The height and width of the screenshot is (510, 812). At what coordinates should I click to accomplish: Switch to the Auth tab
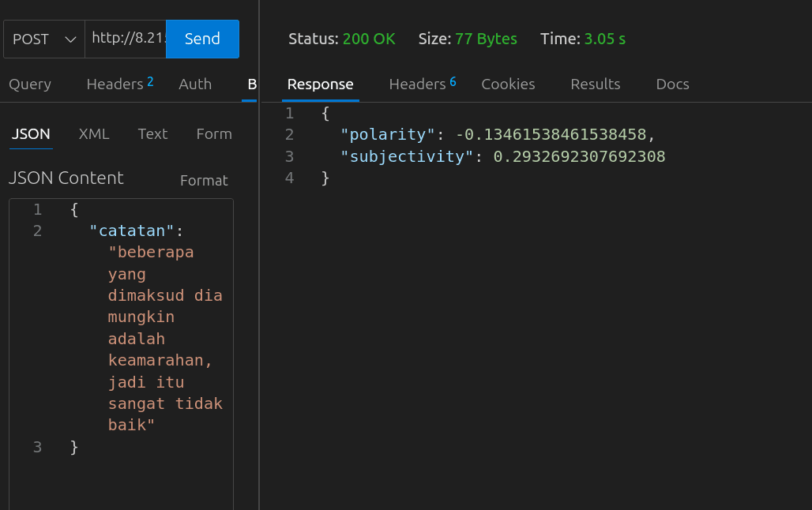[194, 84]
